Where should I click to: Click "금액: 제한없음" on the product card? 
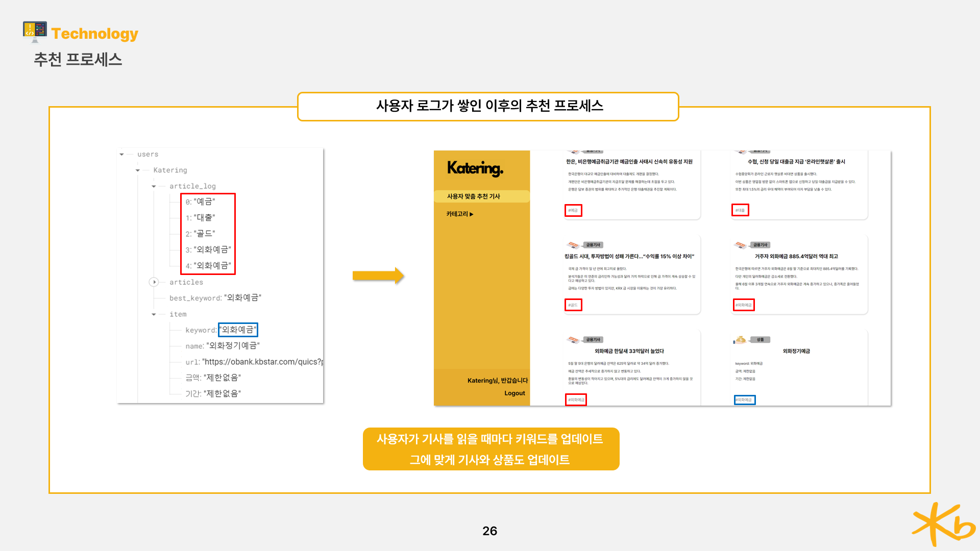coord(745,371)
